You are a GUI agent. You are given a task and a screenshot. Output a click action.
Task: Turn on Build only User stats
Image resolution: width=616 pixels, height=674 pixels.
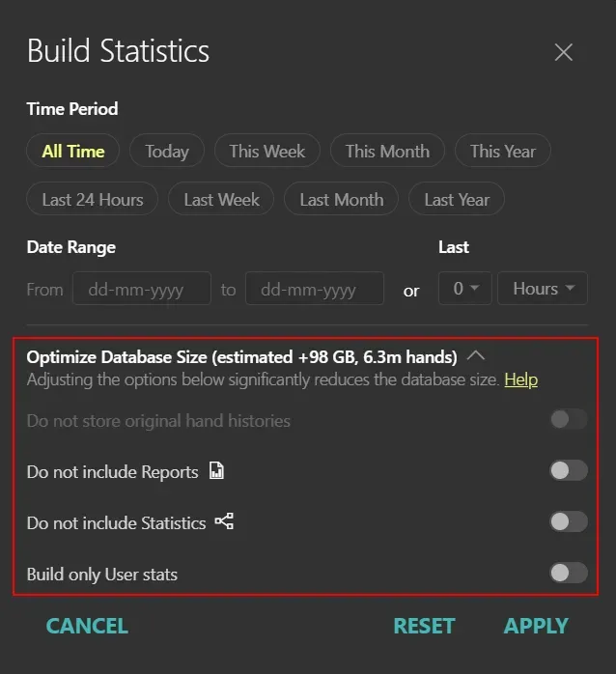[x=568, y=573]
